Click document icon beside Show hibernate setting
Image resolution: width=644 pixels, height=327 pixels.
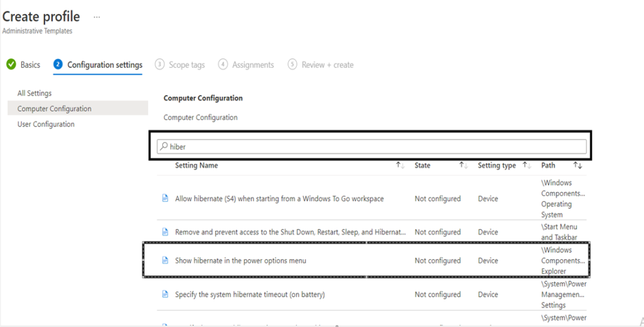click(165, 260)
